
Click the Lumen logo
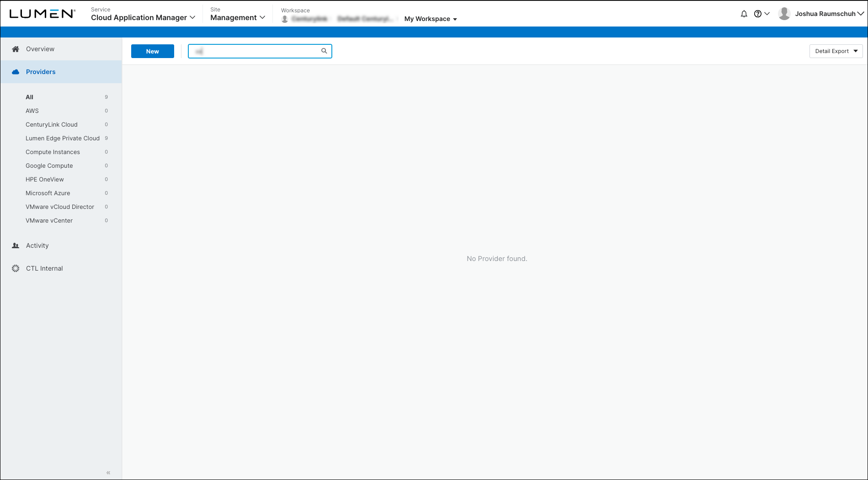pyautogui.click(x=43, y=14)
